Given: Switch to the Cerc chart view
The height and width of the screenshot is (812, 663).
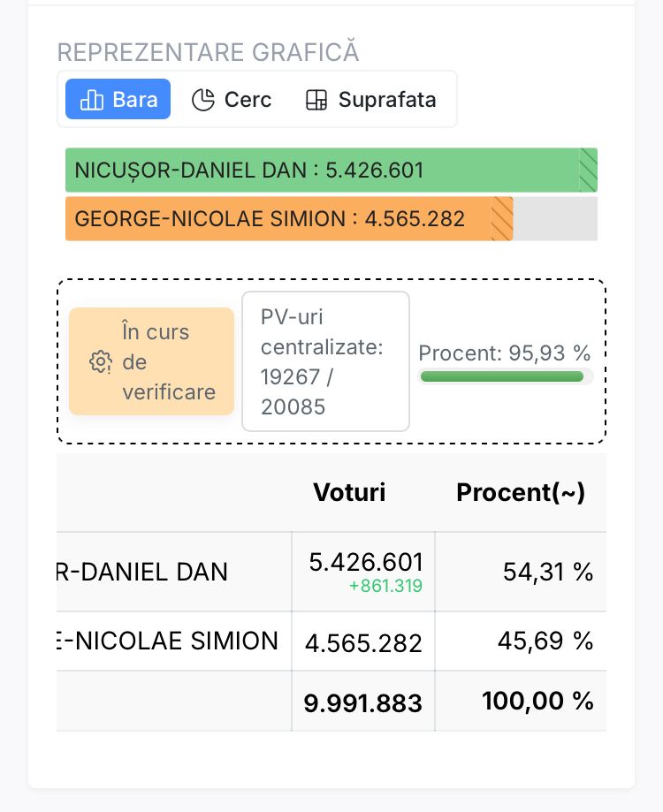Looking at the screenshot, I should point(231,100).
